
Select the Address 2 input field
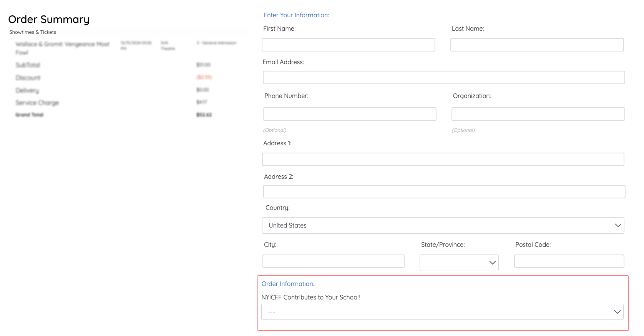444,192
